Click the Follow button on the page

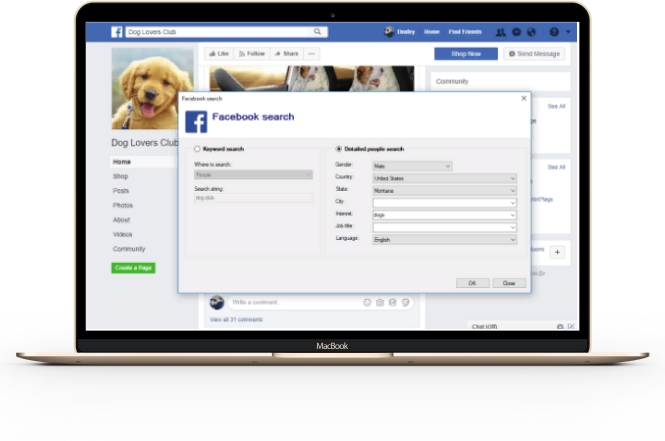point(251,54)
